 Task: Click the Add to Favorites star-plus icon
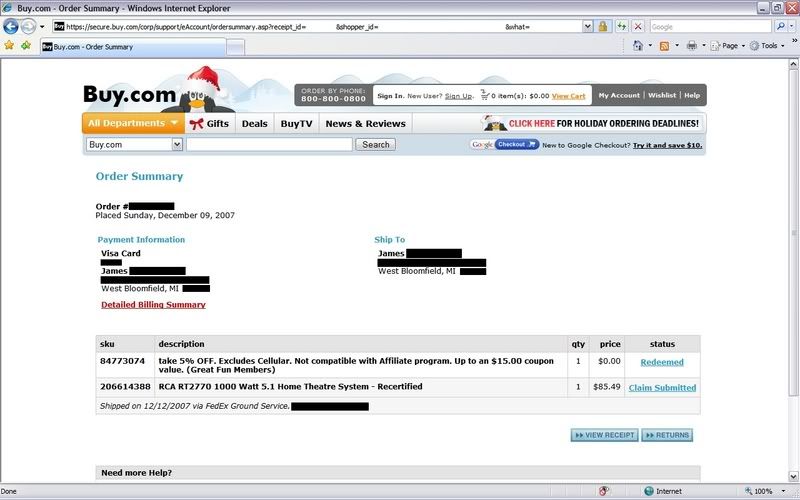point(26,46)
